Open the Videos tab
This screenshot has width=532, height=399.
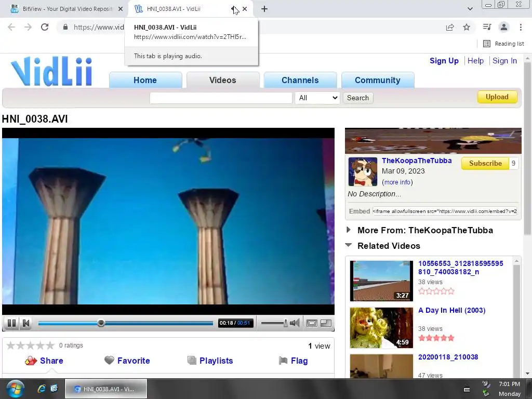(x=222, y=80)
